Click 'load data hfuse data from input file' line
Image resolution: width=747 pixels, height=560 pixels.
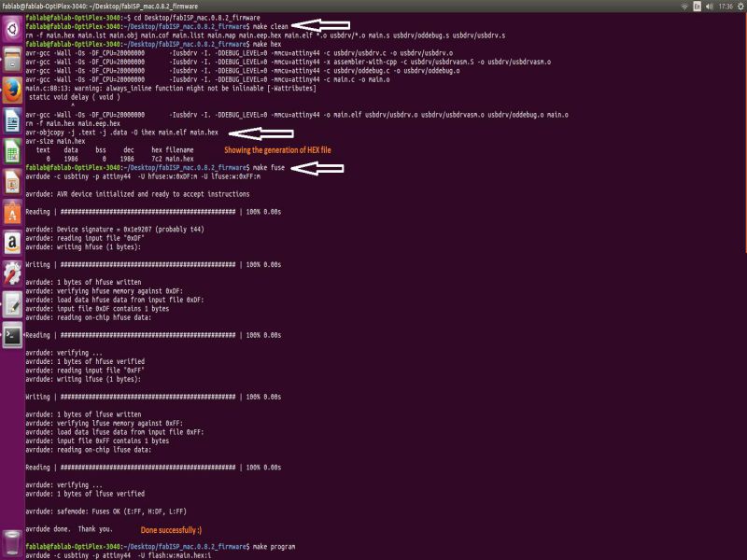pyautogui.click(x=115, y=300)
